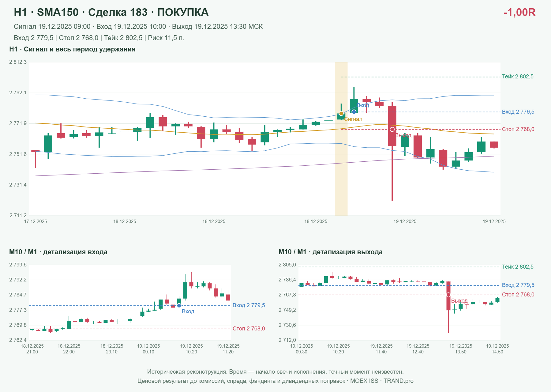Viewport: 551px width, 392px height.
Task: Click the 'Сигнал' text label on H1 chart
Action: pos(353,119)
